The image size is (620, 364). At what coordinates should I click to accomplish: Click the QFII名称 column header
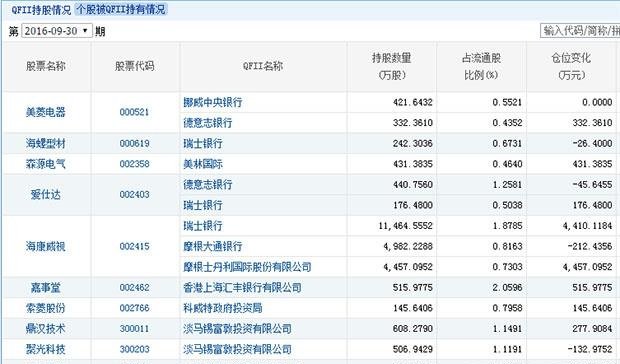coord(263,66)
